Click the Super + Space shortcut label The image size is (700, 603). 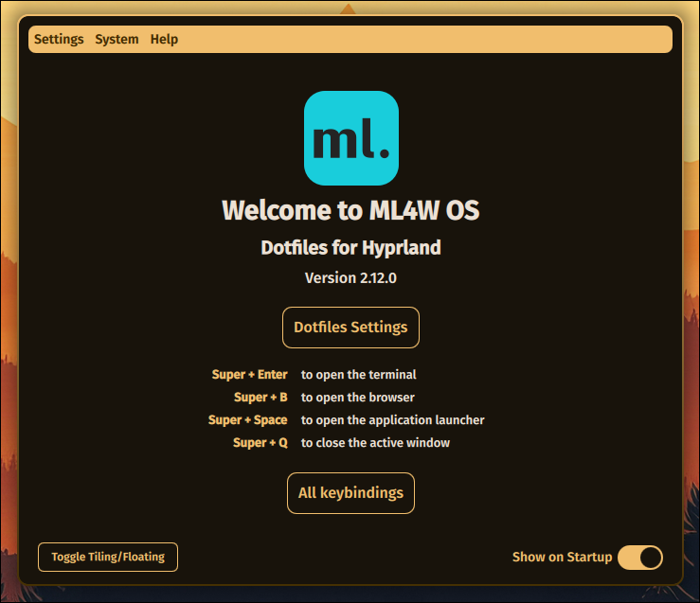[247, 420]
